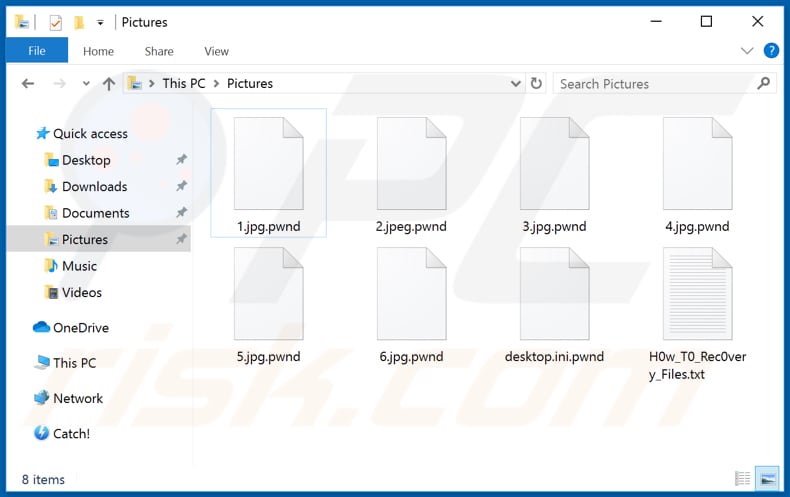Click the 4.jpg.pwnd file name
Screen dimensions: 790x497
(697, 227)
